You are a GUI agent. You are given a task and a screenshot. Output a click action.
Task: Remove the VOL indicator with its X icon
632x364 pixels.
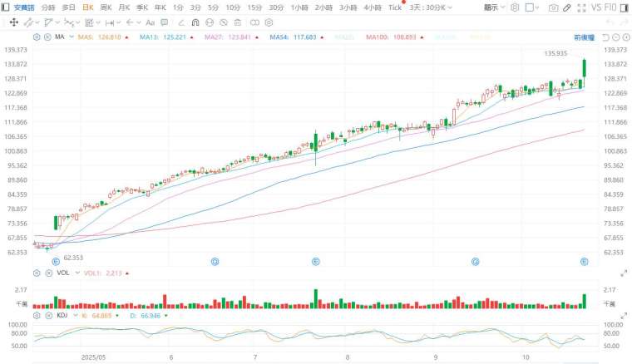pos(48,273)
